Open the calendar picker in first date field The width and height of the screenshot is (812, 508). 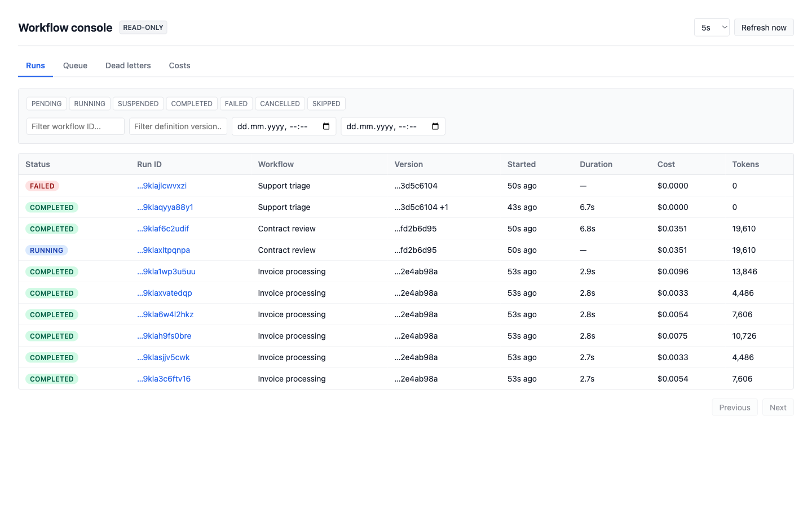pyautogui.click(x=326, y=126)
